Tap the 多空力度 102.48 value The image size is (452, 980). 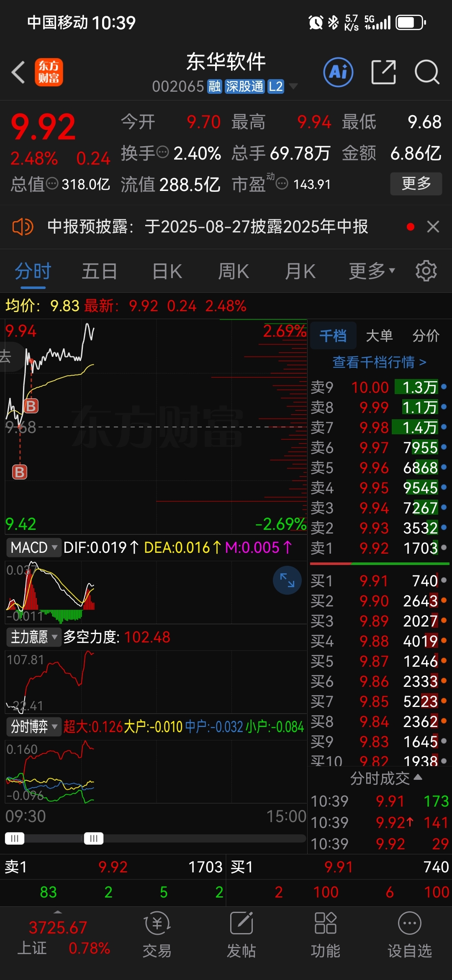point(147,637)
